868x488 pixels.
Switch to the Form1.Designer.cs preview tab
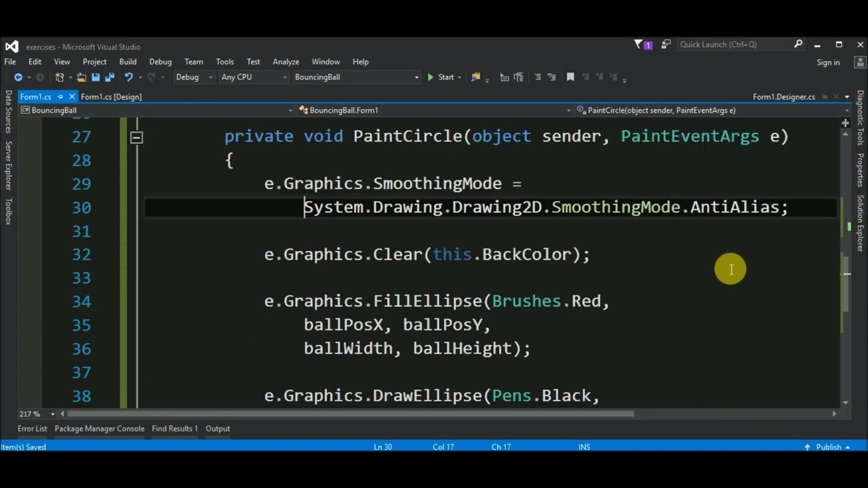click(783, 97)
